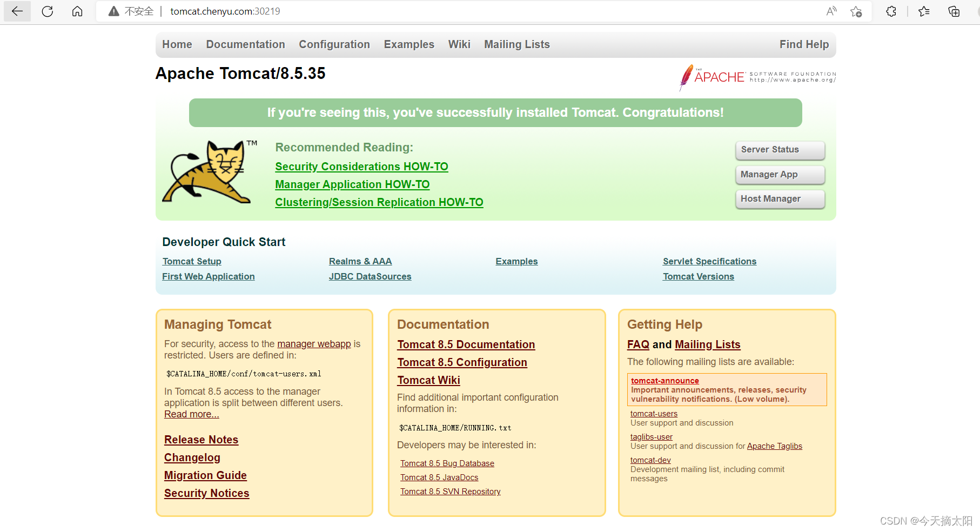Open the Migration Guide link

[x=205, y=475]
